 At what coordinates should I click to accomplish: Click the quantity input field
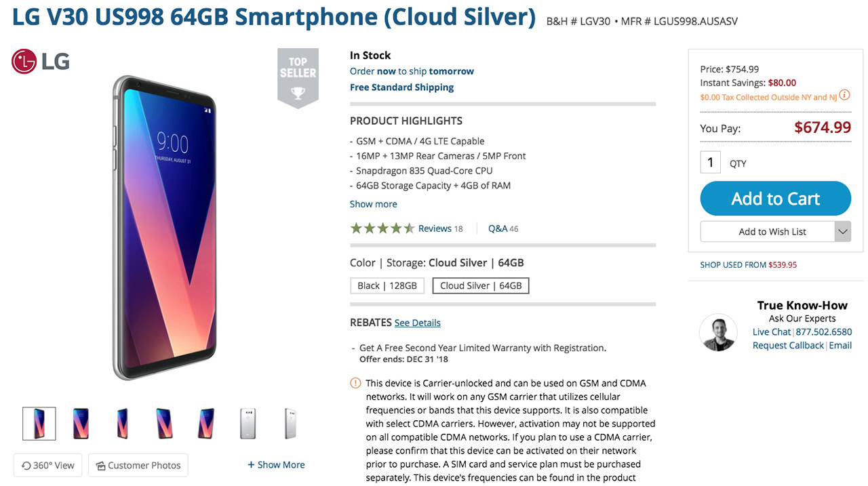coord(710,163)
